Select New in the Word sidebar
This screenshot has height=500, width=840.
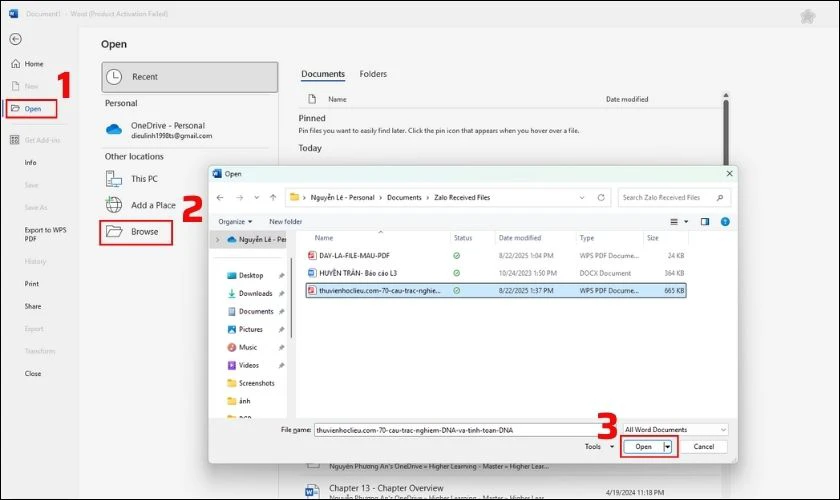click(x=25, y=86)
